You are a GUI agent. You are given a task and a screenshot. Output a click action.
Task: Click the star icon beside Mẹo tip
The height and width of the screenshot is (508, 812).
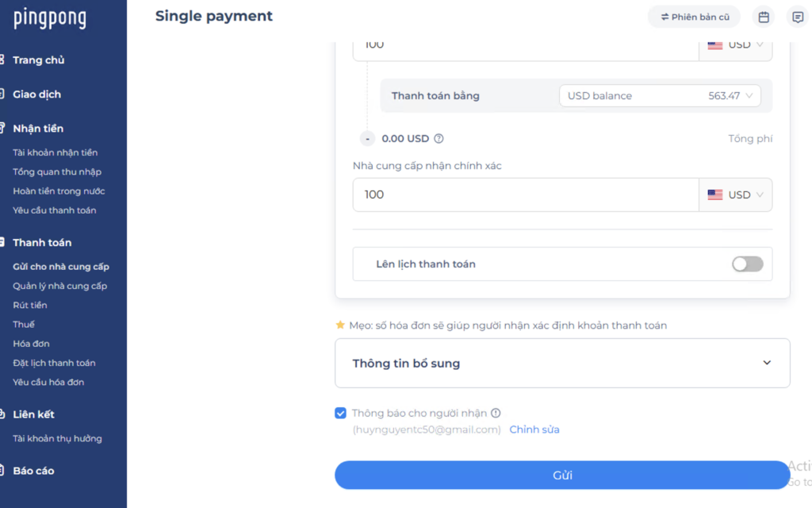tap(340, 325)
